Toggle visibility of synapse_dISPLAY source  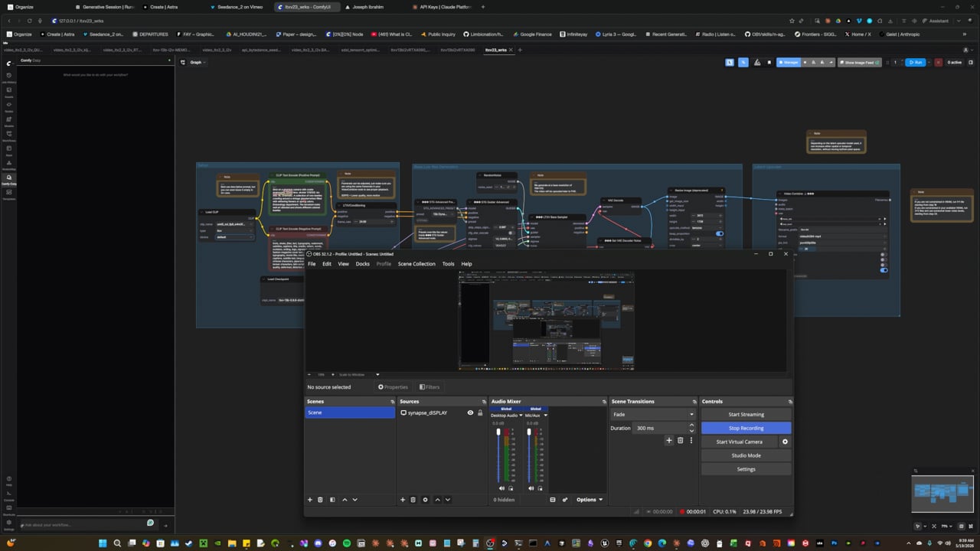(470, 412)
